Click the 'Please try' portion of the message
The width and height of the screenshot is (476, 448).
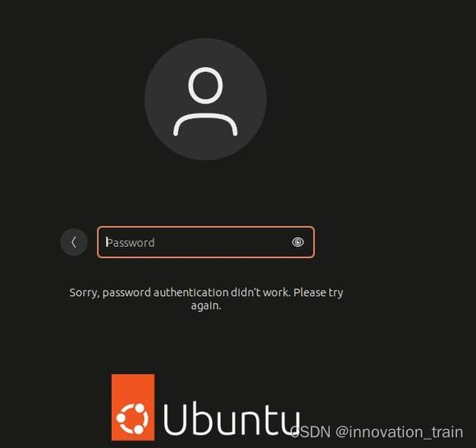click(318, 293)
